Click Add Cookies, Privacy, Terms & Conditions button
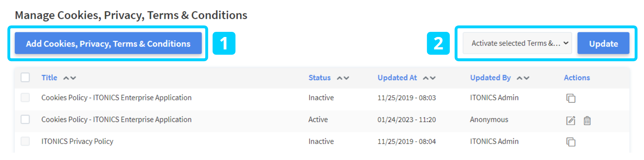 [x=108, y=43]
